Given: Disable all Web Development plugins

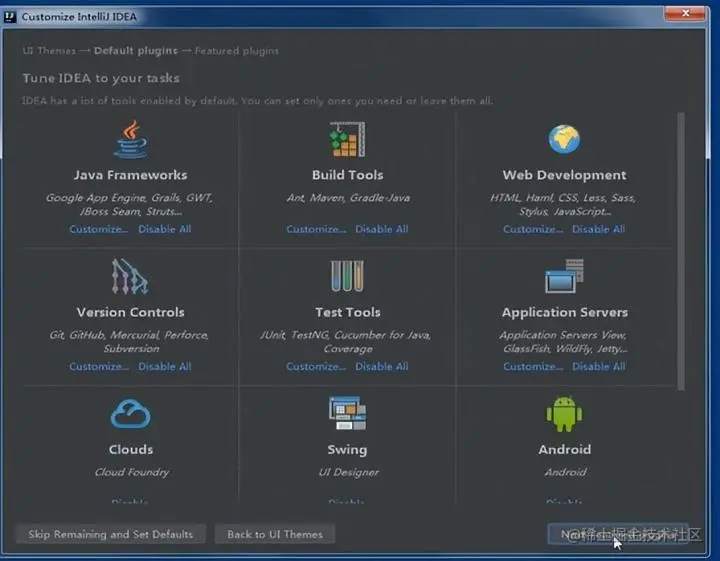Looking at the screenshot, I should (598, 229).
